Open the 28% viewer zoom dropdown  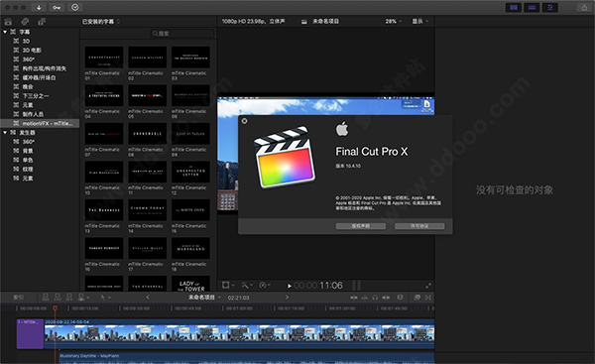(394, 21)
